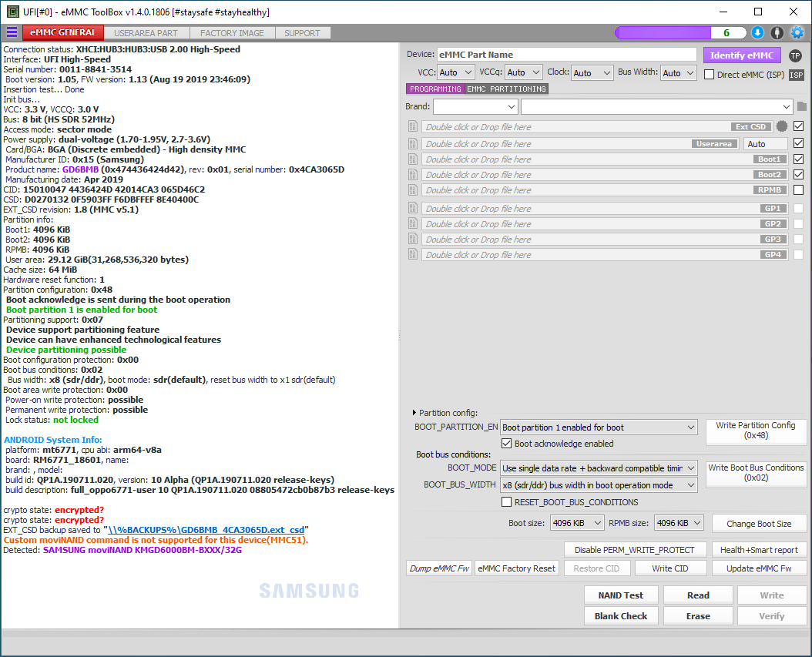Enable the RPMB partition checkbox
This screenshot has width=812, height=657.
pyautogui.click(x=799, y=190)
